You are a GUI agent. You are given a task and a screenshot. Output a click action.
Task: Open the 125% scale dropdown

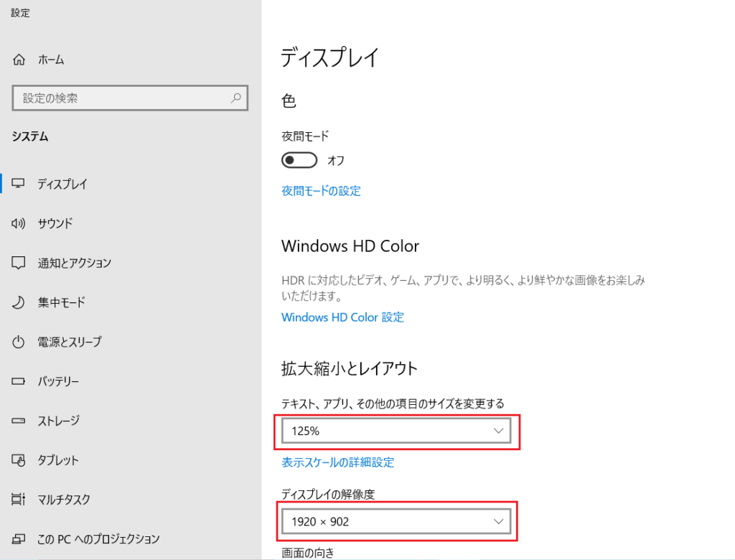pos(395,431)
